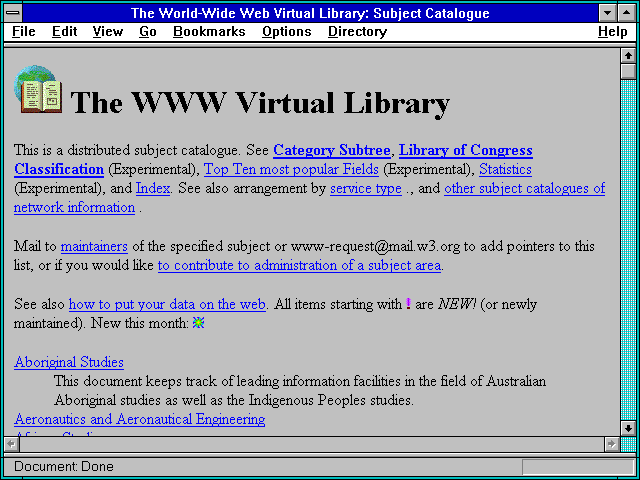Click the horizontal scrollbar track
The height and width of the screenshot is (480, 640).
point(311,444)
